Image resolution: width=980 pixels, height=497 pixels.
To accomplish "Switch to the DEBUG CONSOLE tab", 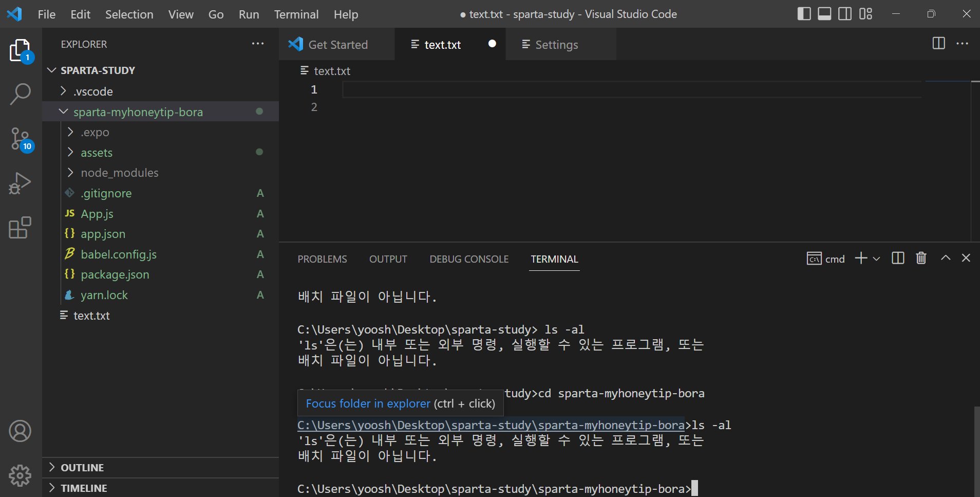I will point(469,259).
